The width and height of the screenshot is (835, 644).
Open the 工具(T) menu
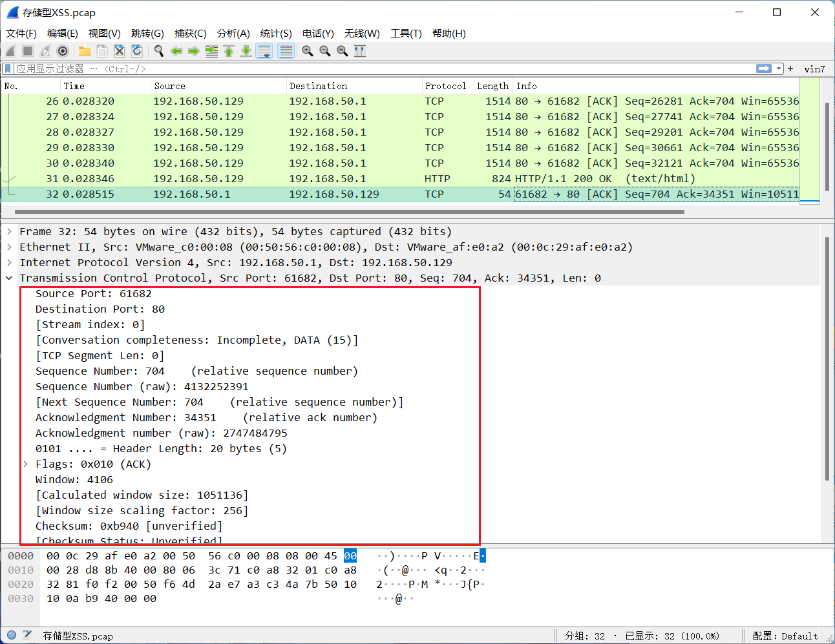pyautogui.click(x=406, y=34)
